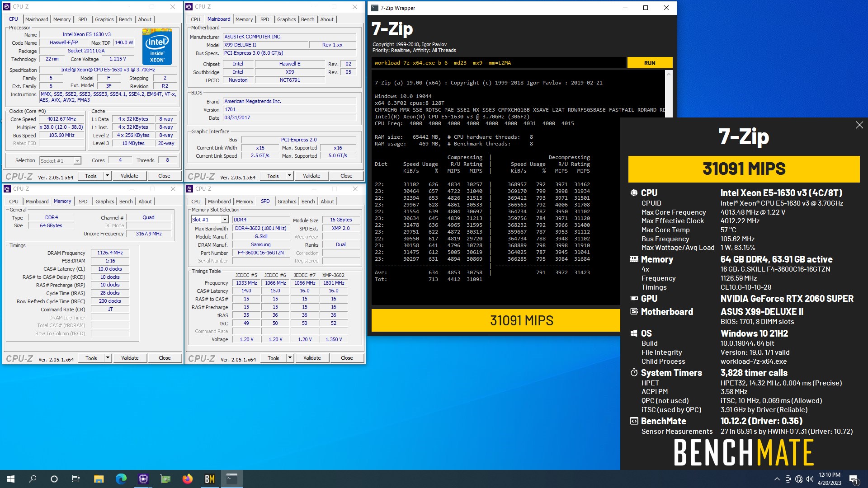868x488 pixels.
Task: Open Socket #1 selection dropdown in CPU window
Action: coord(77,161)
